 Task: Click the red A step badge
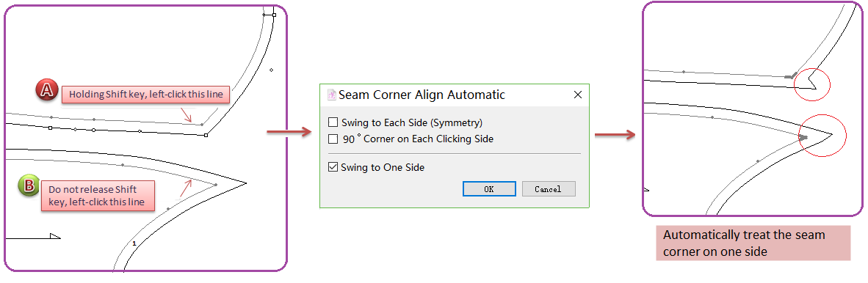(x=48, y=91)
